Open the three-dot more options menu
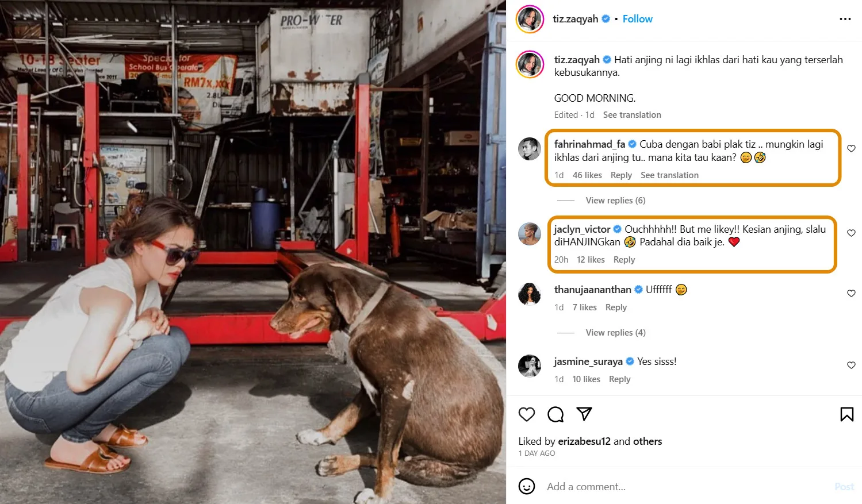 click(x=845, y=19)
